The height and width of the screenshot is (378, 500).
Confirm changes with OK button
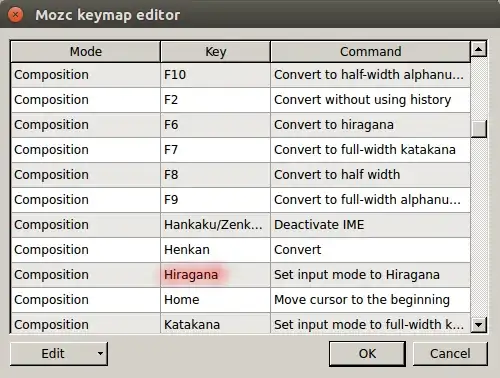[367, 354]
